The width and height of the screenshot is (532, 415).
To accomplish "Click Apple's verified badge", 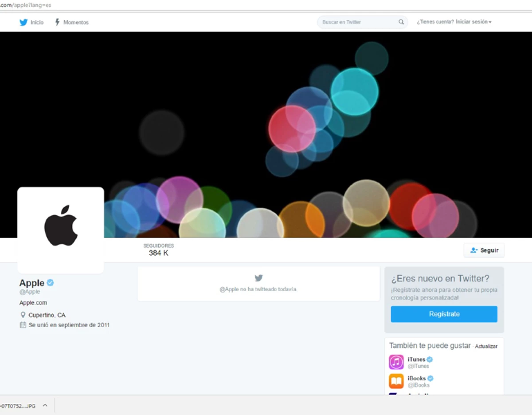I will [51, 282].
